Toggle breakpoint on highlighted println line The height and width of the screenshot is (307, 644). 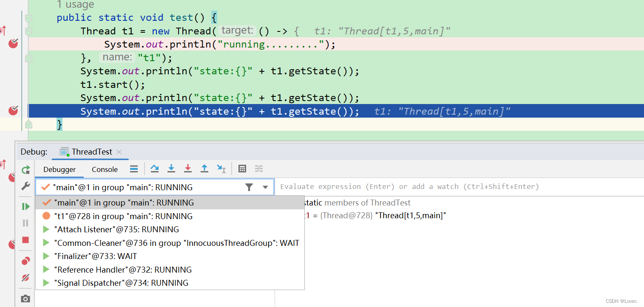(x=13, y=111)
